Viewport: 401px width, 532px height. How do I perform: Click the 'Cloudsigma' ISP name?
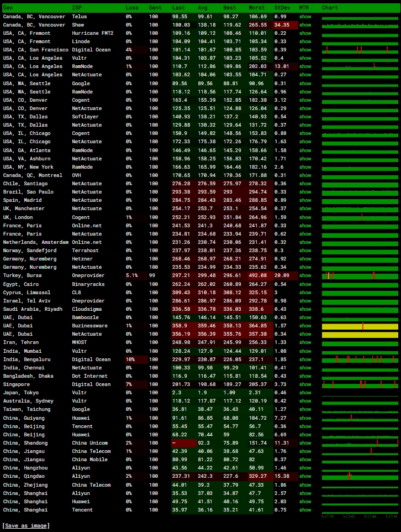[x=87, y=309]
